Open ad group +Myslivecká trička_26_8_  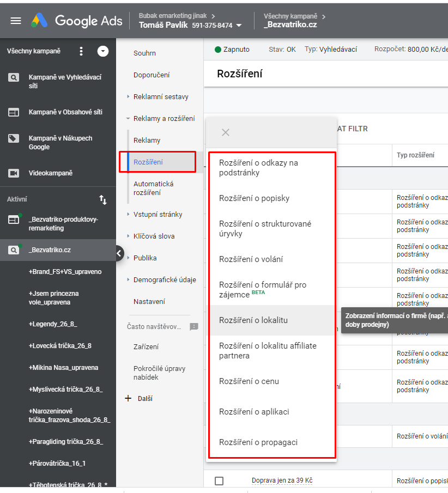(66, 389)
